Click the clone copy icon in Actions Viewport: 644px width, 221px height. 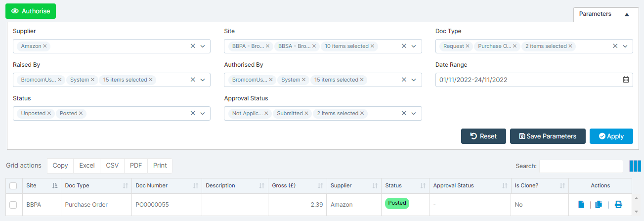point(599,204)
